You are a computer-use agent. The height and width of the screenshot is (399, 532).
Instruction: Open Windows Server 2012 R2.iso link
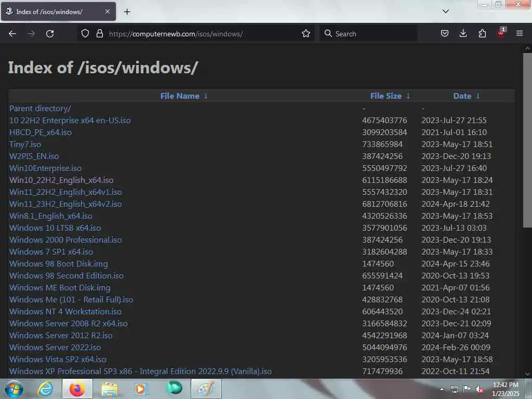pyautogui.click(x=61, y=336)
